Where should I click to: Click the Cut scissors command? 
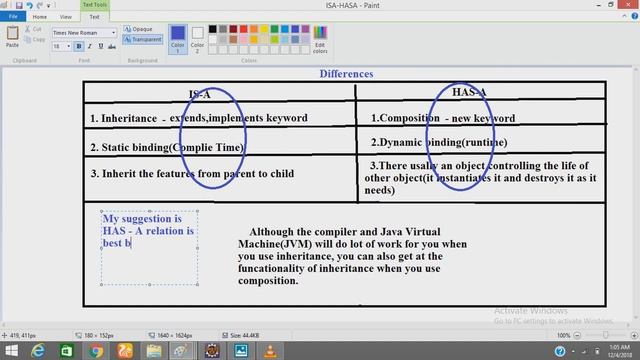tap(33, 29)
